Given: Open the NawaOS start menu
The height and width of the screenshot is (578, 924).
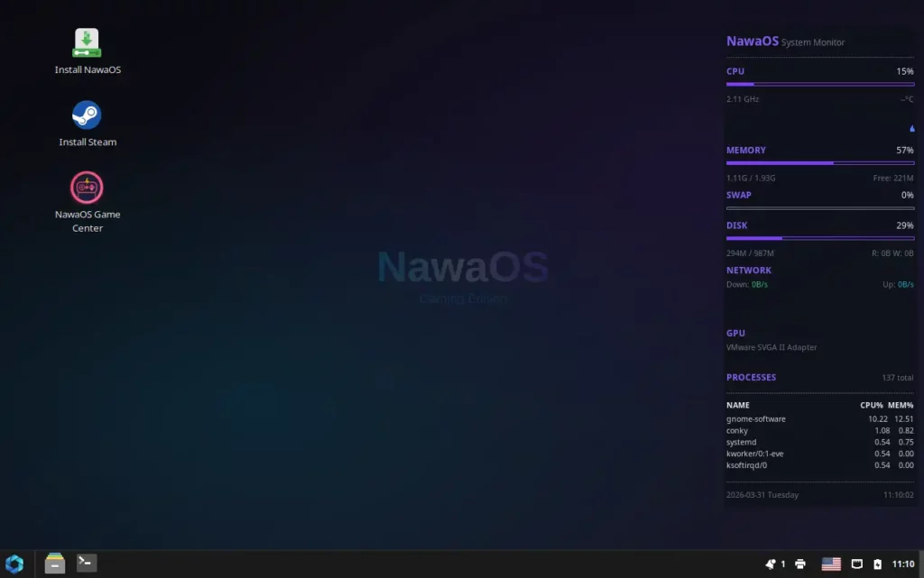Looking at the screenshot, I should (14, 562).
